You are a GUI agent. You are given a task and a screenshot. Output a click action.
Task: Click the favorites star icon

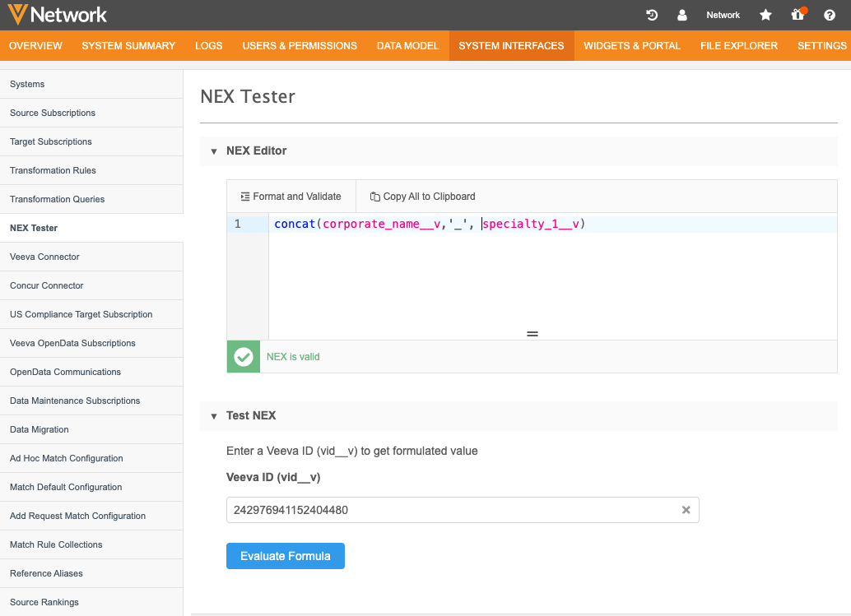pos(765,15)
